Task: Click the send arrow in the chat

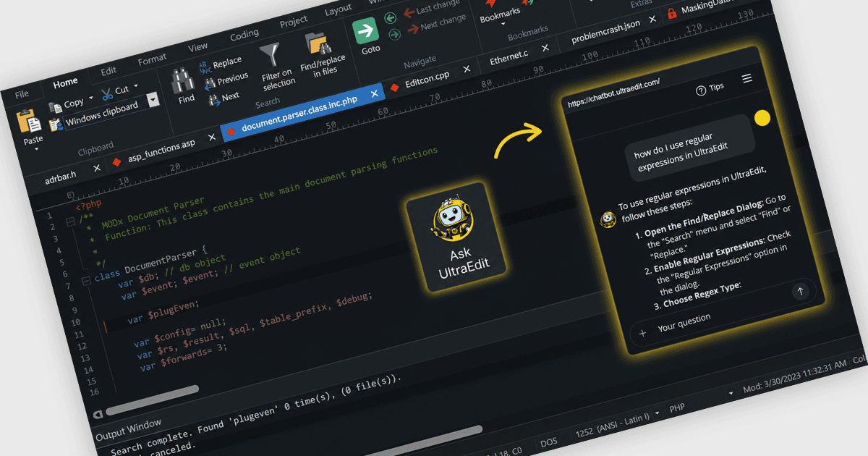Action: pos(800,292)
